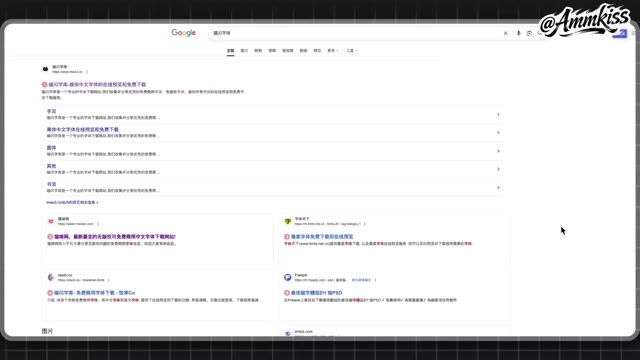
Task: Expand the 圆体 sitelink row arrow
Action: coord(498,151)
